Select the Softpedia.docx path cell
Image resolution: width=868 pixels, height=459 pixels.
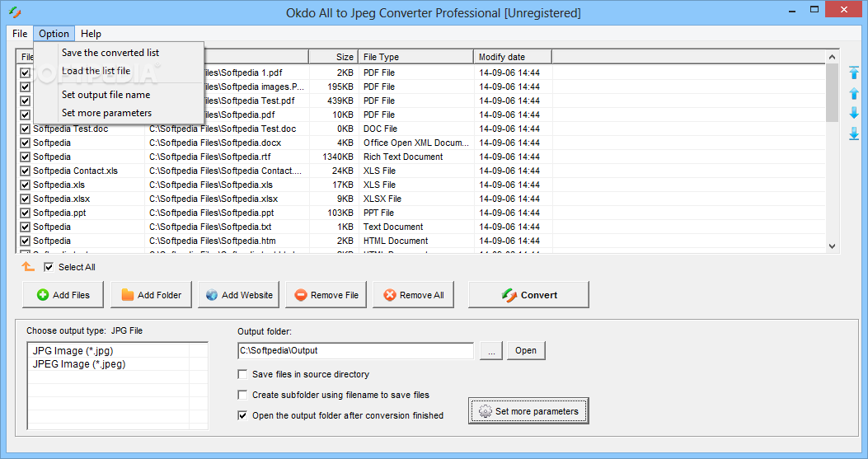click(227, 143)
